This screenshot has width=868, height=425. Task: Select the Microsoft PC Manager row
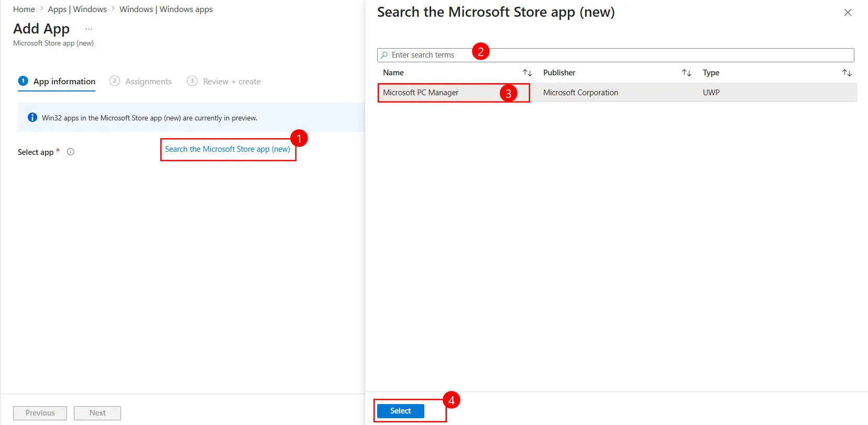(x=617, y=93)
